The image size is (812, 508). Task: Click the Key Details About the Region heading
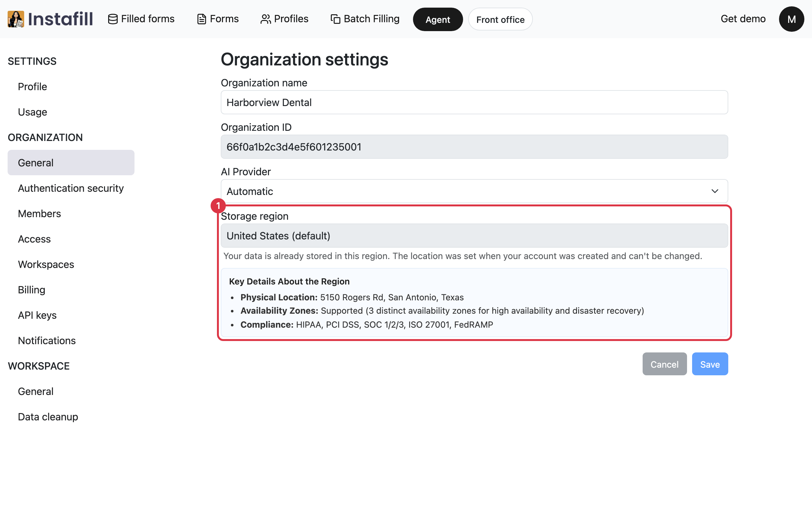(x=289, y=281)
